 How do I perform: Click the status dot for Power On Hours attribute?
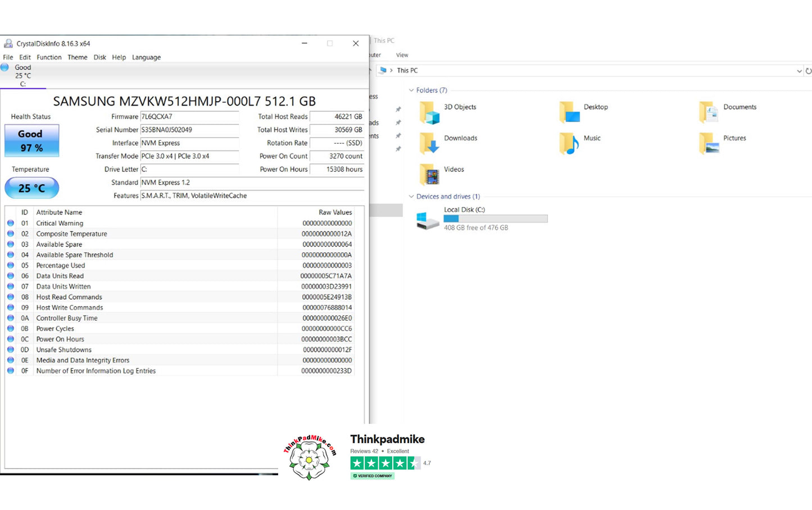(11, 339)
